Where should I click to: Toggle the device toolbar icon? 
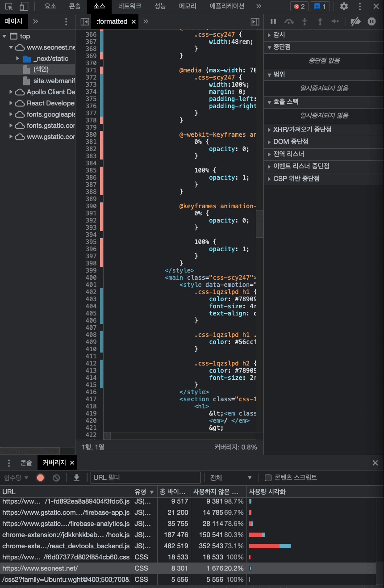click(x=24, y=6)
